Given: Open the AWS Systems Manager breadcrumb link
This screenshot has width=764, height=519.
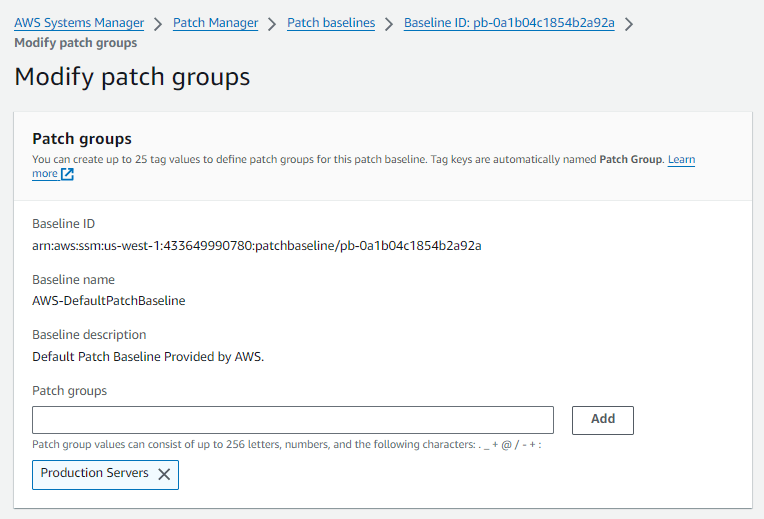Looking at the screenshot, I should pos(79,23).
